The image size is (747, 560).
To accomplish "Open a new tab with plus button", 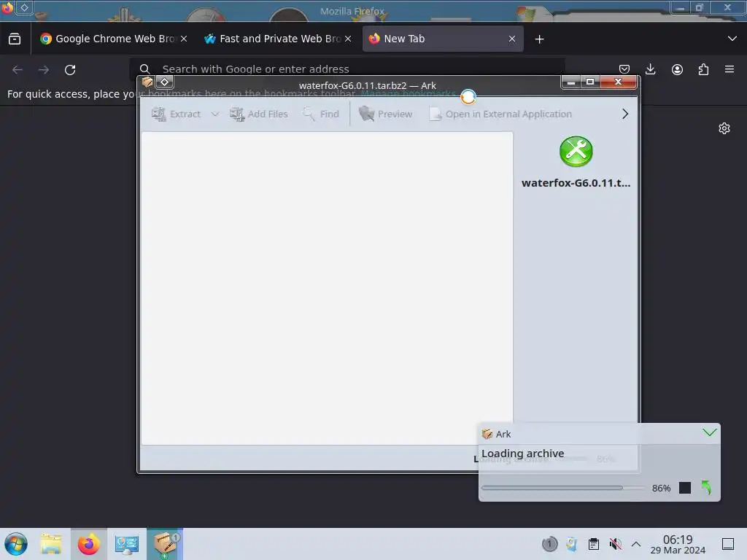I will click(x=539, y=39).
